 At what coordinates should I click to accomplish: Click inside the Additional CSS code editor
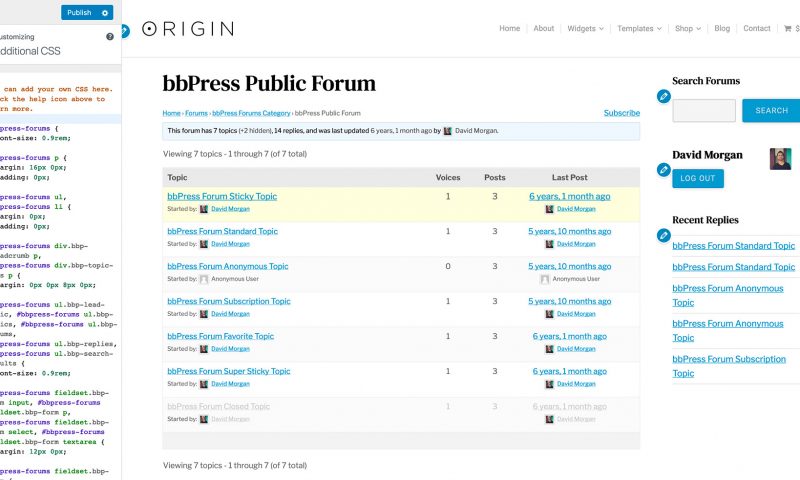60,275
